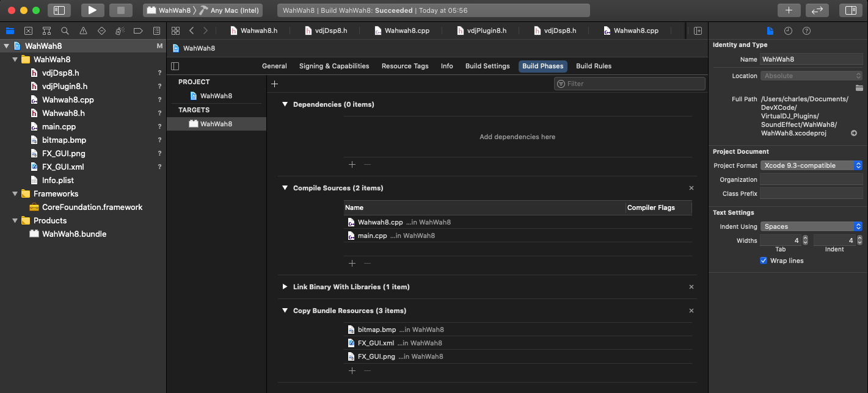Open the Build Rules tab
Screen dimensions: 868x393
click(594, 66)
